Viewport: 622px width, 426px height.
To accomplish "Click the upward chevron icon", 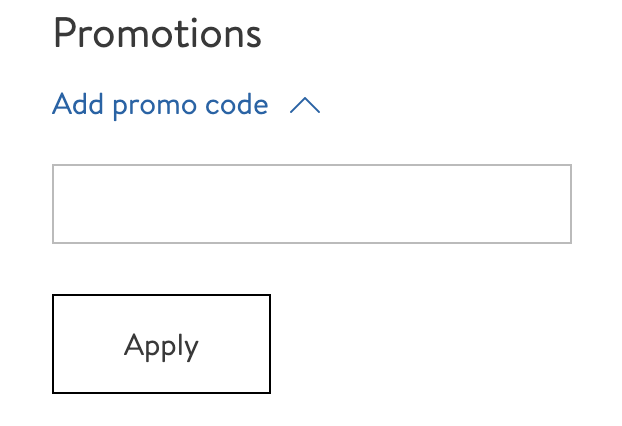I will coord(304,105).
